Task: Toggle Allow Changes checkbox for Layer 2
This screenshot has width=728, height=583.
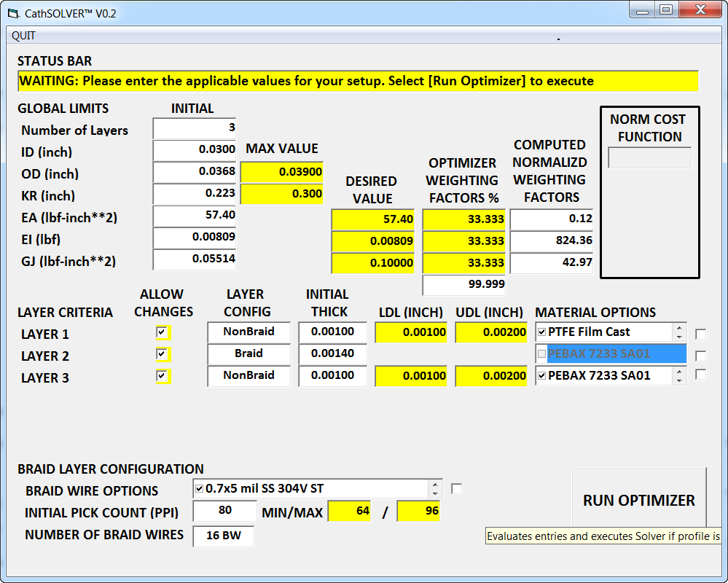Action: [x=162, y=353]
